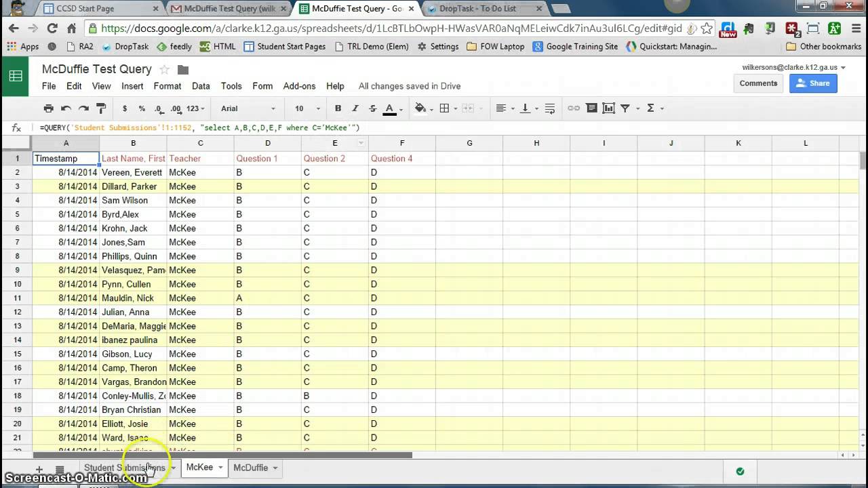Switch to the Student Submissions sheet tab

pyautogui.click(x=125, y=468)
